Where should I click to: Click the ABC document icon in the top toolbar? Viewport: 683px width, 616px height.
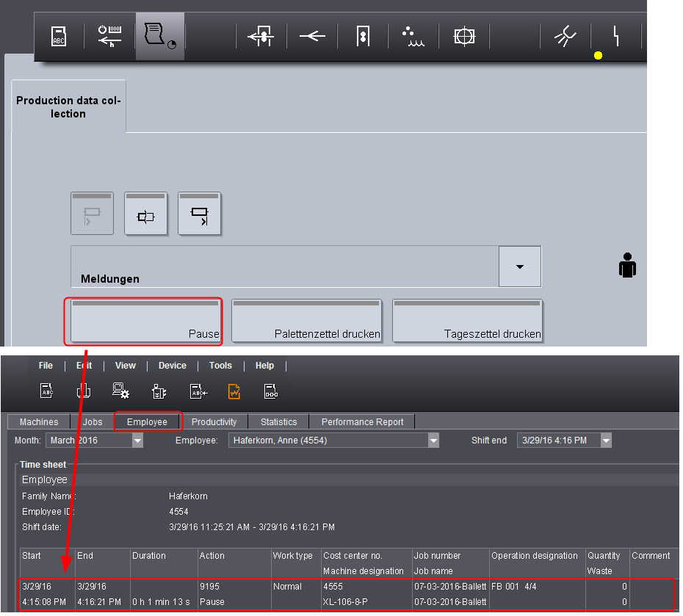59,36
